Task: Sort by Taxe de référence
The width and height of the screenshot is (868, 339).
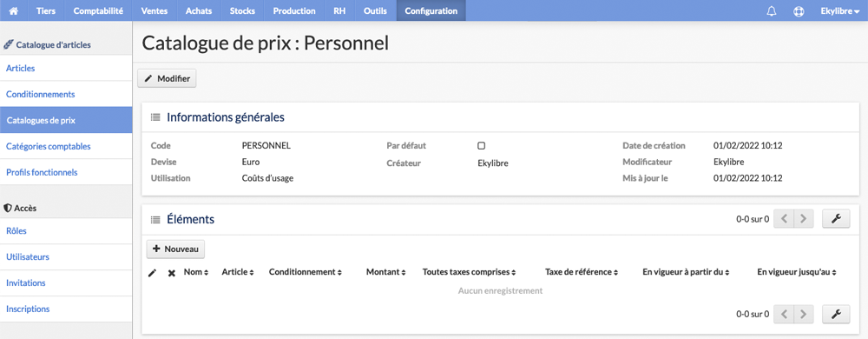Action: [x=582, y=272]
